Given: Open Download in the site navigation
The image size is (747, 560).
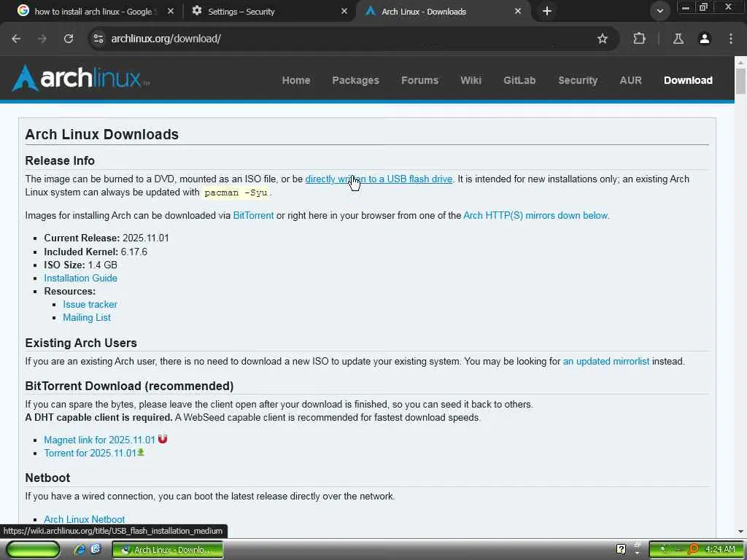Looking at the screenshot, I should point(688,80).
